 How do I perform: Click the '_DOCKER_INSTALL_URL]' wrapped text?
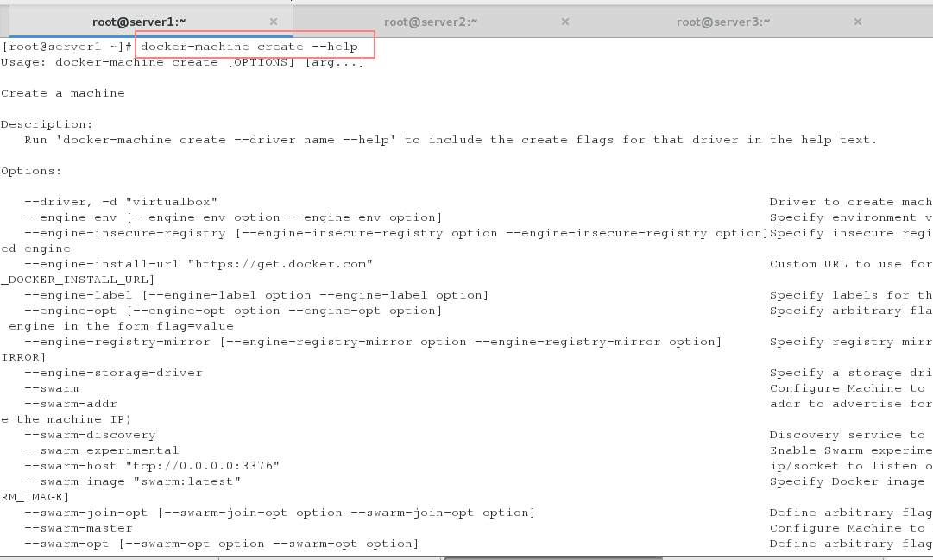click(78, 279)
